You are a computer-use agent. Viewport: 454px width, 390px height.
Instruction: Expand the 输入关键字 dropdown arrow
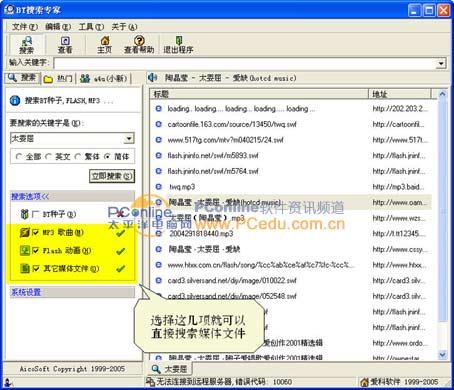(441, 63)
